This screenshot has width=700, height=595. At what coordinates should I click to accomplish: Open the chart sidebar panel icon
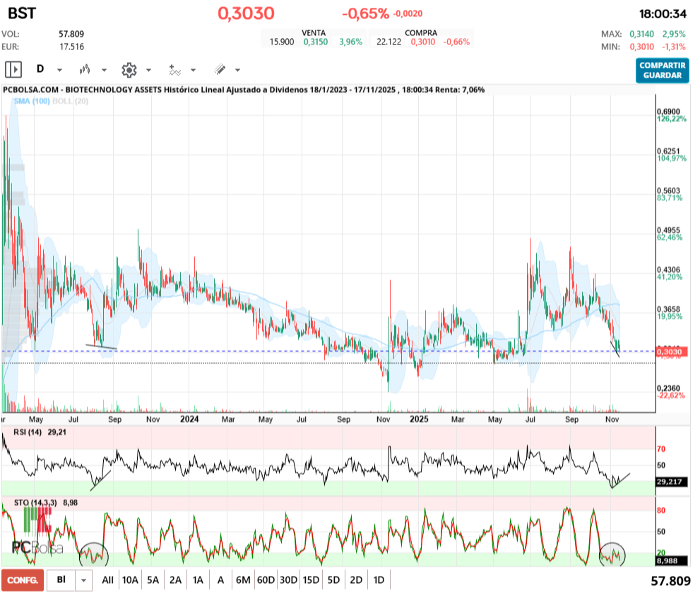click(x=13, y=68)
